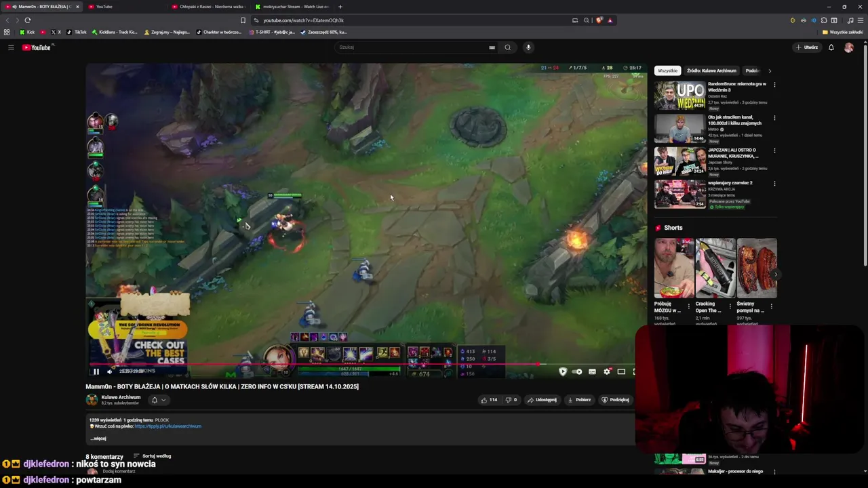Switch to the YouTube browser tab
The width and height of the screenshot is (868, 488).
pyautogui.click(x=125, y=7)
